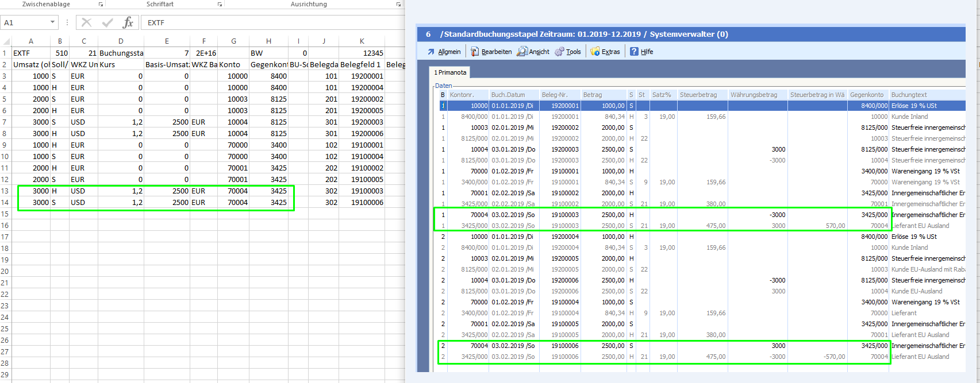Click the Bearbeiten clipboard icon
This screenshot has width=980, height=383.
475,52
